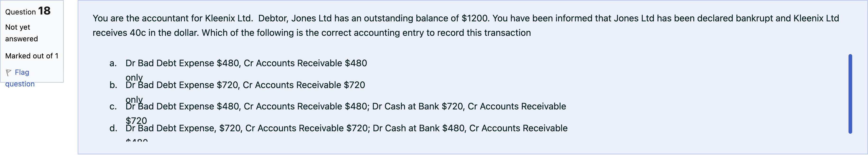Choose answer d with Cash at Bank $480
Viewport: 868px width, 155px height.
(346, 128)
